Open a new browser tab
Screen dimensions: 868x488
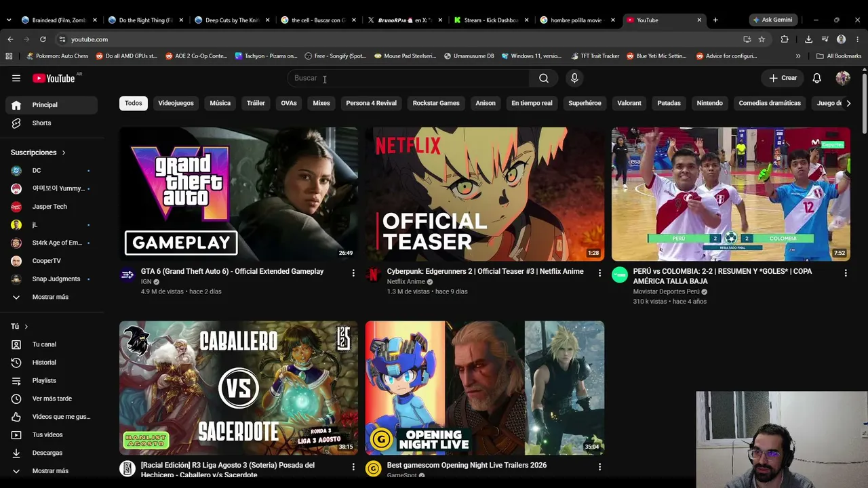pos(715,20)
